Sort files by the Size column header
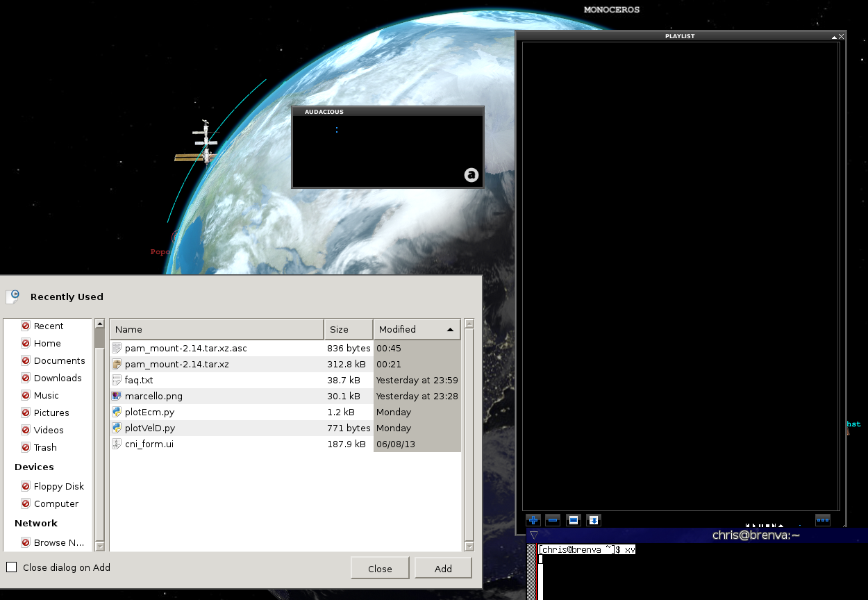This screenshot has height=600, width=868. point(349,329)
